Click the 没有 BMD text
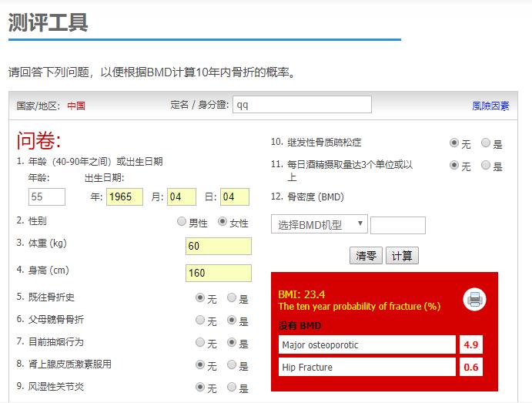This screenshot has width=532, height=403. point(299,326)
